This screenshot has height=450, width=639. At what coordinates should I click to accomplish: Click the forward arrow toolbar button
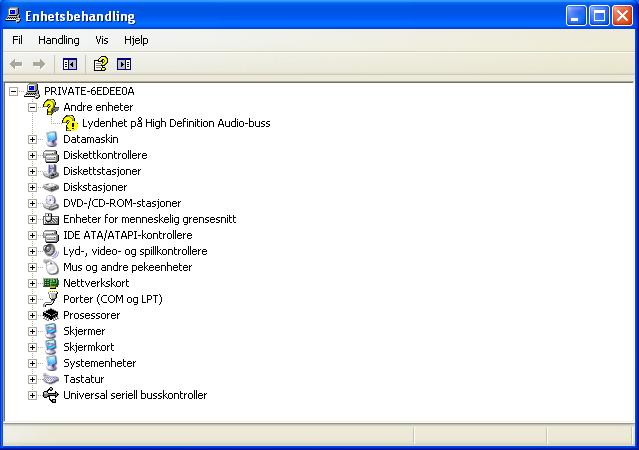39,64
